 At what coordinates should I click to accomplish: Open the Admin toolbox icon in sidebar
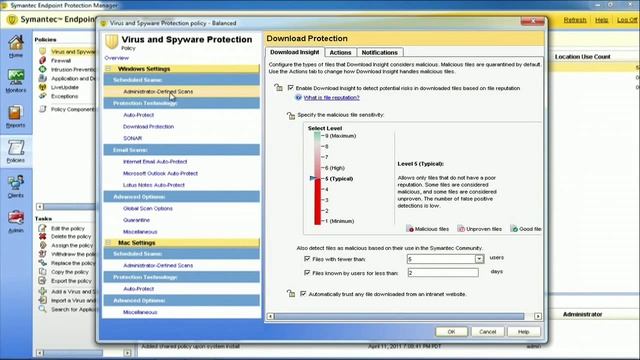[16, 218]
